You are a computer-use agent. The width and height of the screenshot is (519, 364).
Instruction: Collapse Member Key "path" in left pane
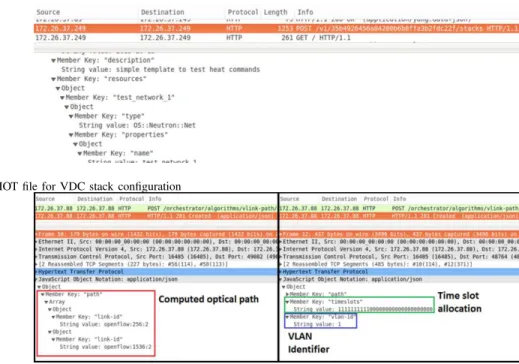pyautogui.click(x=43, y=295)
